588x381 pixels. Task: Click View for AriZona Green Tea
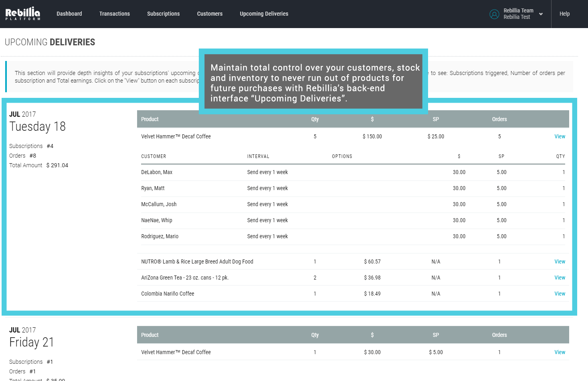pos(560,278)
